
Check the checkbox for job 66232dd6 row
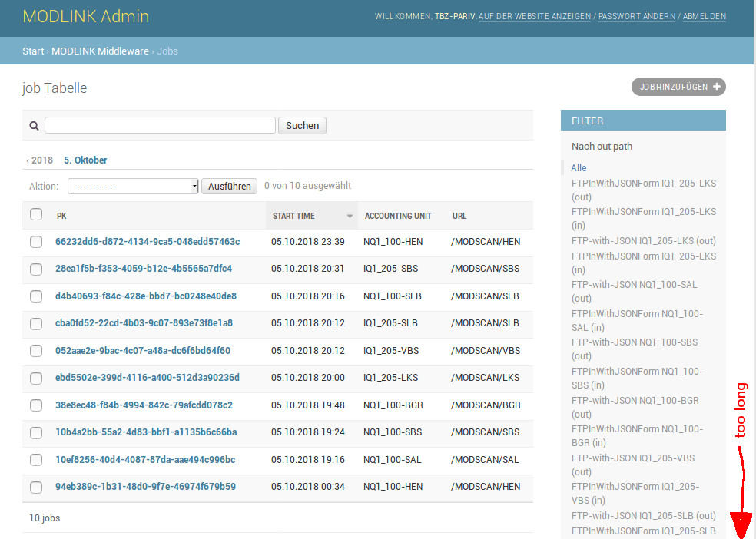(x=35, y=242)
